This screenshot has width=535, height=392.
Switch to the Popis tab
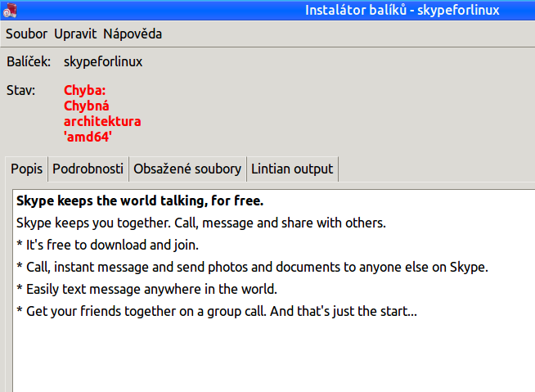[x=27, y=169]
